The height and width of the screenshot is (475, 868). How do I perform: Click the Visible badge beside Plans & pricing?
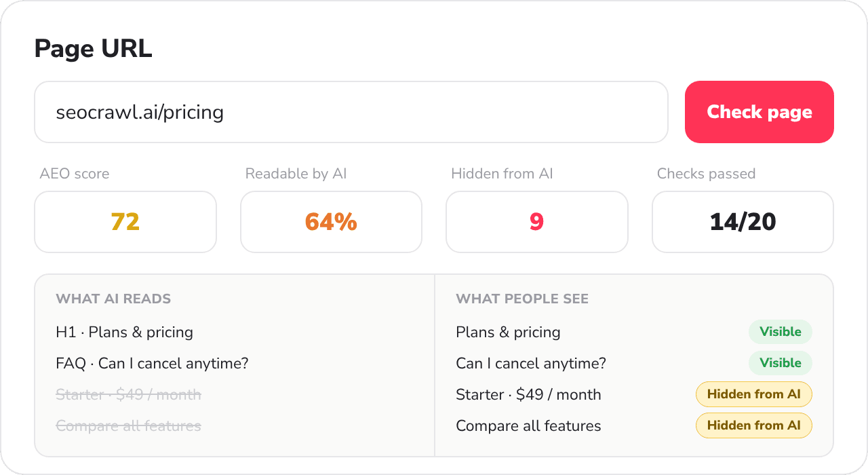tap(780, 332)
